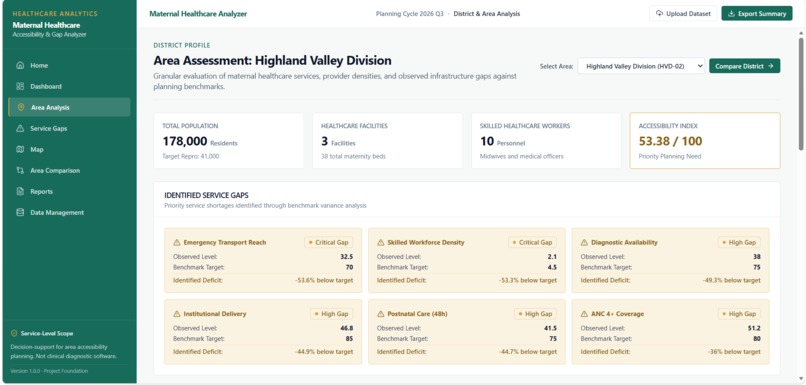Image resolution: width=806 pixels, height=385 pixels.
Task: Click the warning icon on ANC 4+ Coverage
Action: pyautogui.click(x=584, y=314)
